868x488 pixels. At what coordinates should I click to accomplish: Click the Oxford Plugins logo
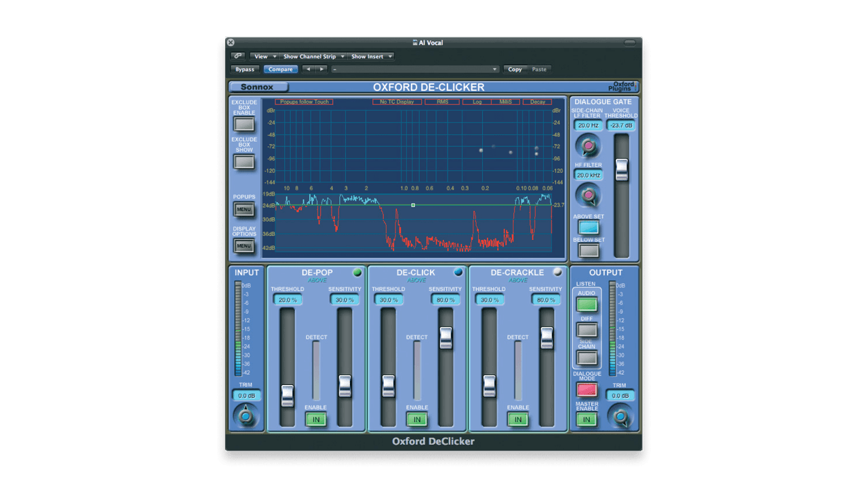(x=621, y=86)
